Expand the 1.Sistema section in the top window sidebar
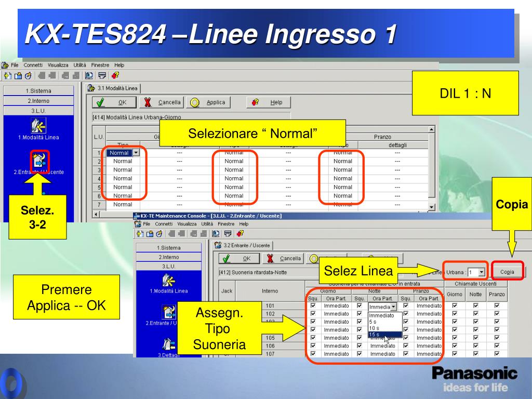 click(38, 91)
